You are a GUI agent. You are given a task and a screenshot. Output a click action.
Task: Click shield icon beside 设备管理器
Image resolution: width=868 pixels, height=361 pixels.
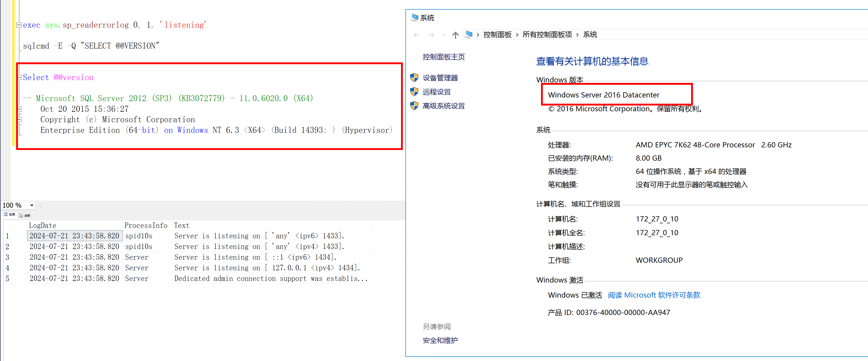point(414,78)
